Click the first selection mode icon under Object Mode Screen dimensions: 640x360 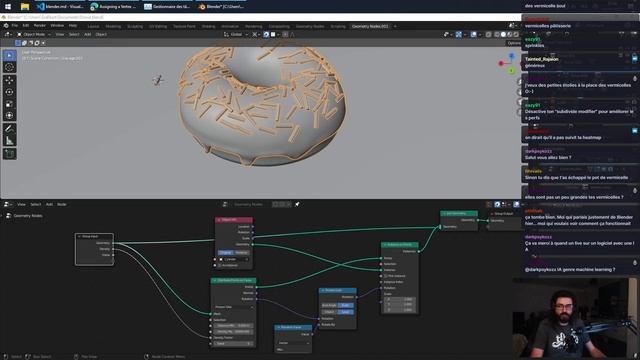click(x=18, y=43)
